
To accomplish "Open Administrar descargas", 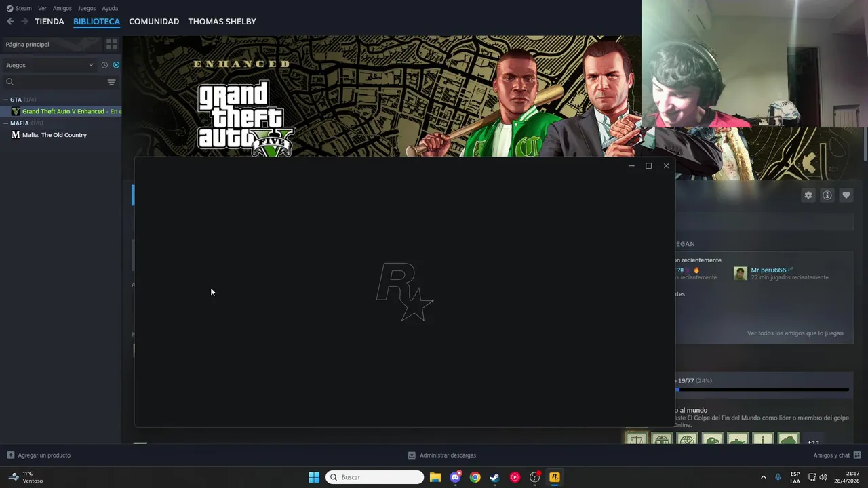I will [448, 455].
